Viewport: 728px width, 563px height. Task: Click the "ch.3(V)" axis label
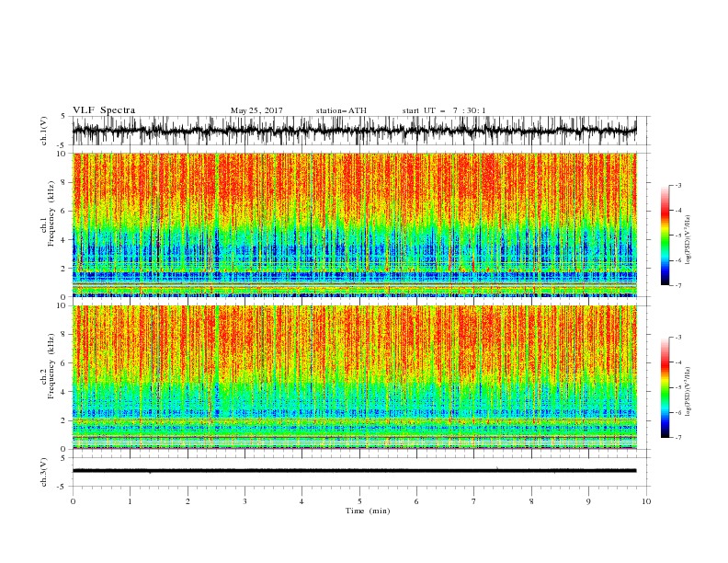(44, 472)
